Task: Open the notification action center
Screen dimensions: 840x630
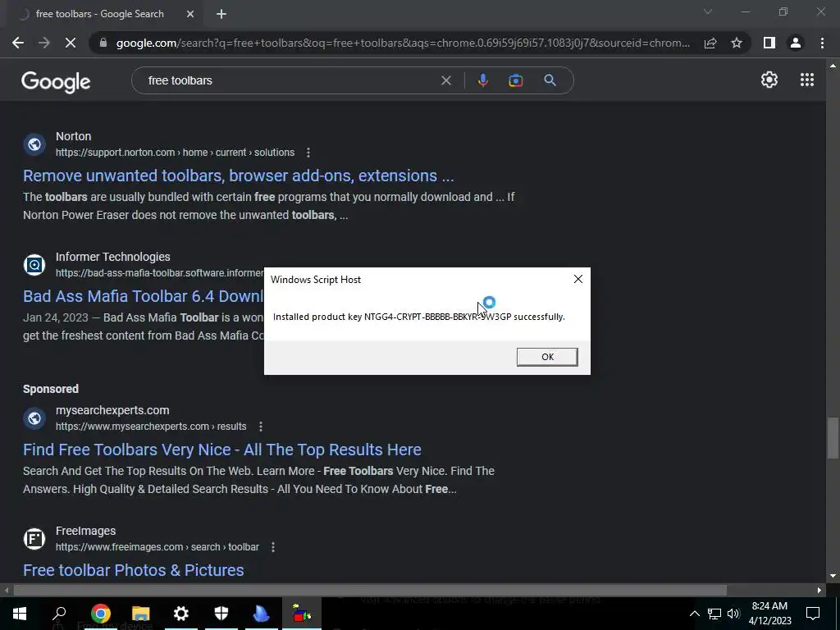Action: coord(813,614)
